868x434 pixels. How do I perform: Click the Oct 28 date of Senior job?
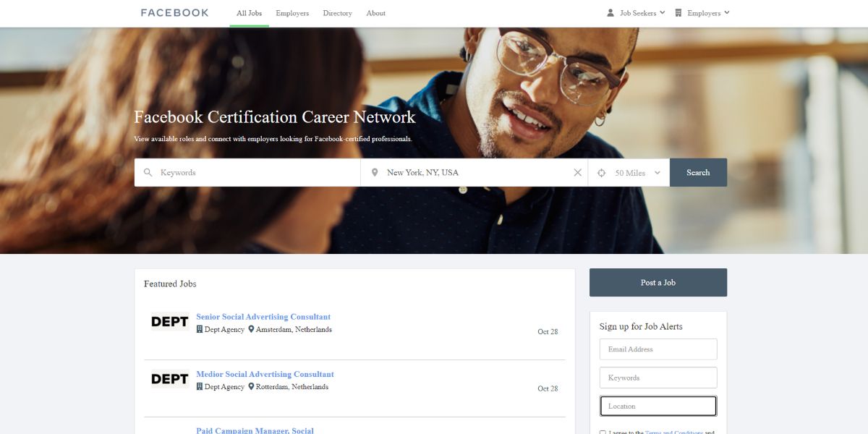548,332
